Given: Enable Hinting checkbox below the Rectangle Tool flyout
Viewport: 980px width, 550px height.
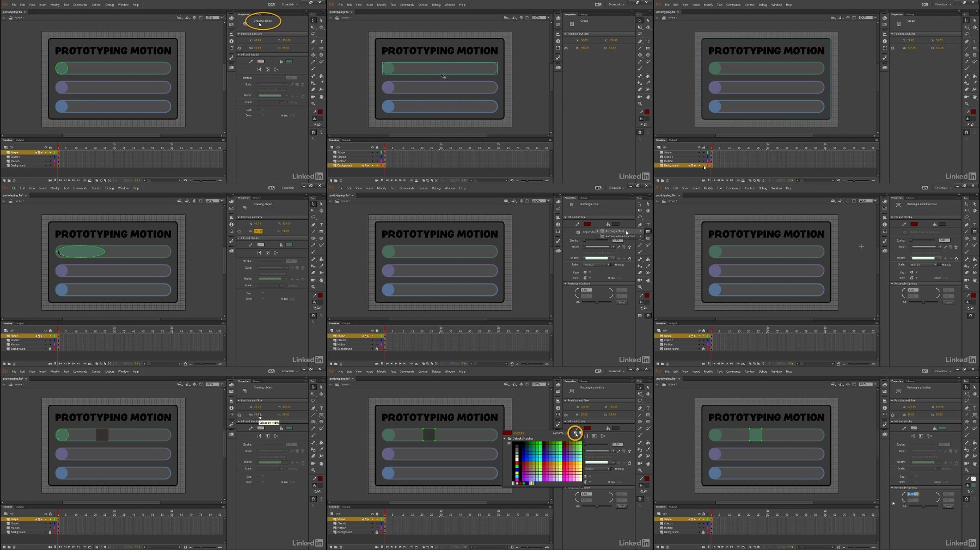Looking at the screenshot, I should 613,265.
